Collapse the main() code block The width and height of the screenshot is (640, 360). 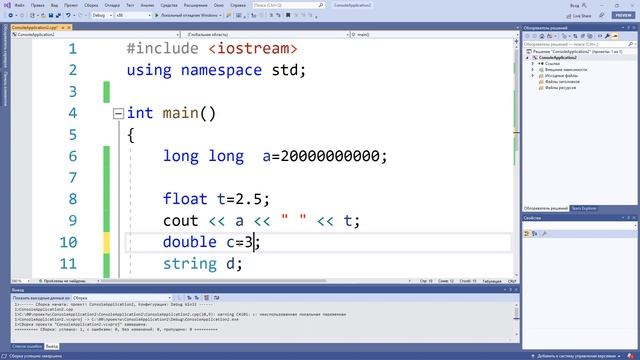[x=118, y=113]
